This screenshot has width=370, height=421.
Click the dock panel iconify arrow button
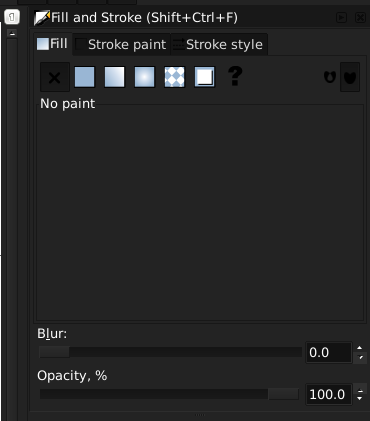[341, 17]
